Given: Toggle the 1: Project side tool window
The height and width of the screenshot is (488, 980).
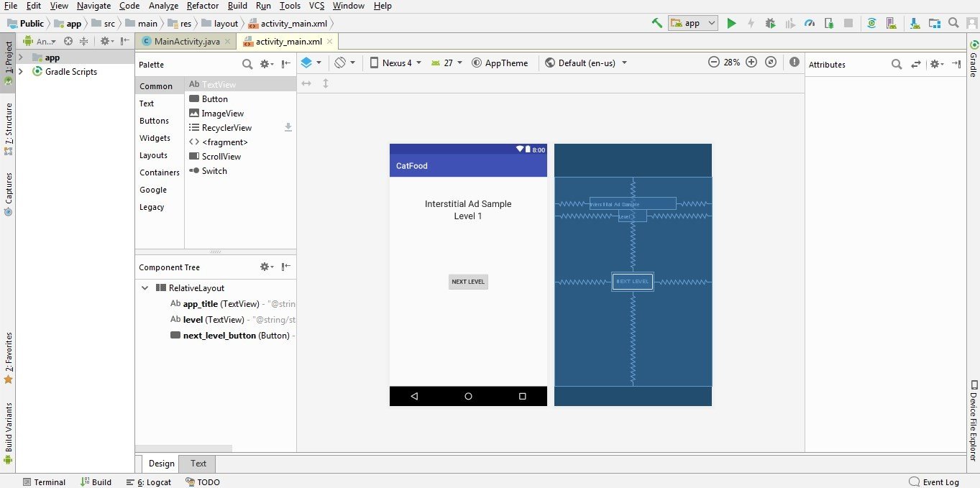Looking at the screenshot, I should point(8,62).
